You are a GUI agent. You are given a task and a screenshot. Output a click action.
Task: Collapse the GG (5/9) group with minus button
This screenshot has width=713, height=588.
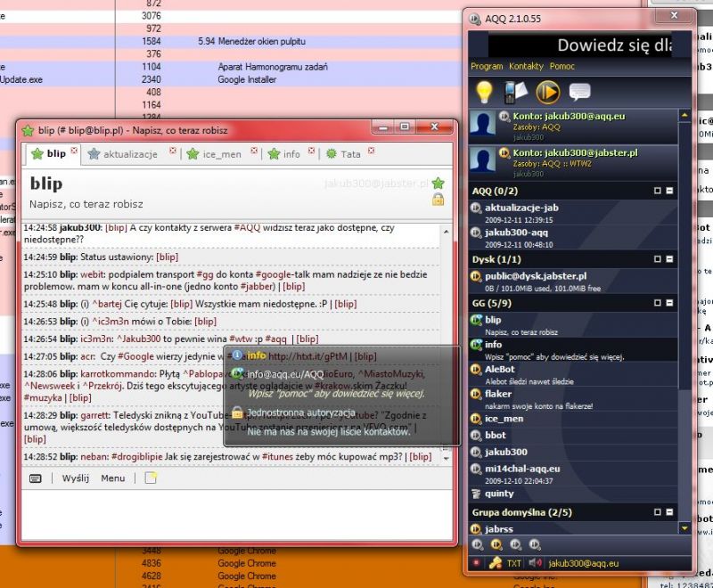click(x=669, y=303)
